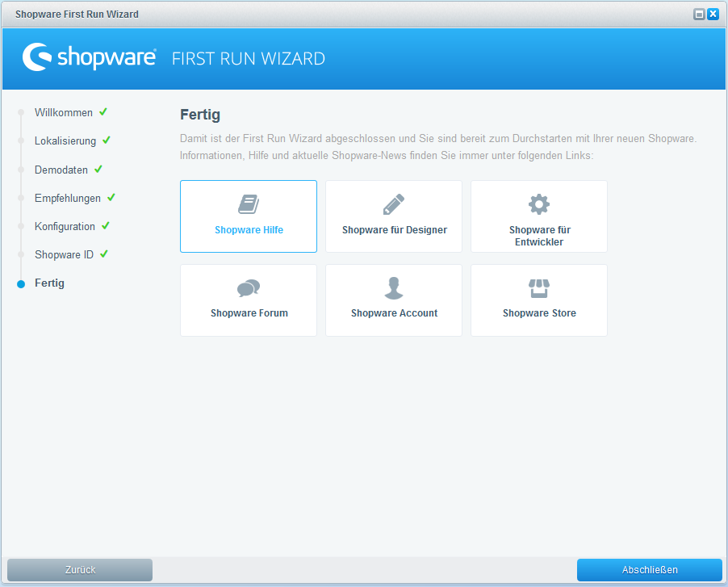
Task: Click the pencil icon for Shopware Designer
Action: (394, 204)
